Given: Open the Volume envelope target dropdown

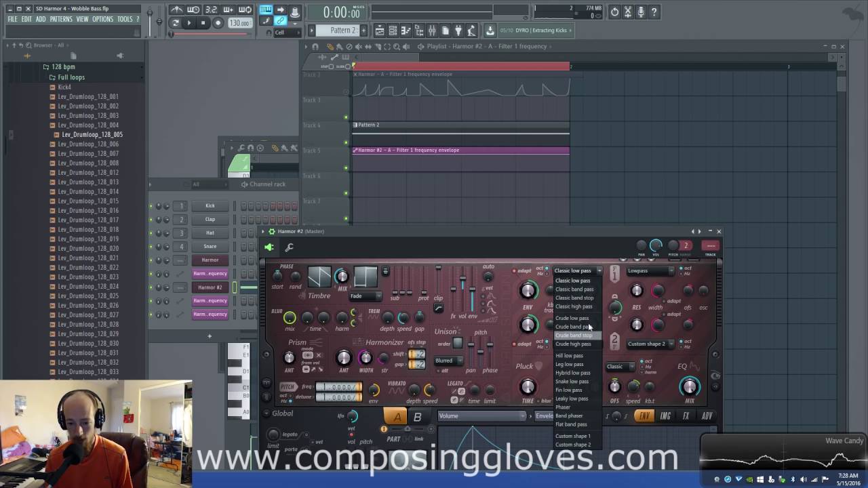Looking at the screenshot, I should [x=482, y=415].
